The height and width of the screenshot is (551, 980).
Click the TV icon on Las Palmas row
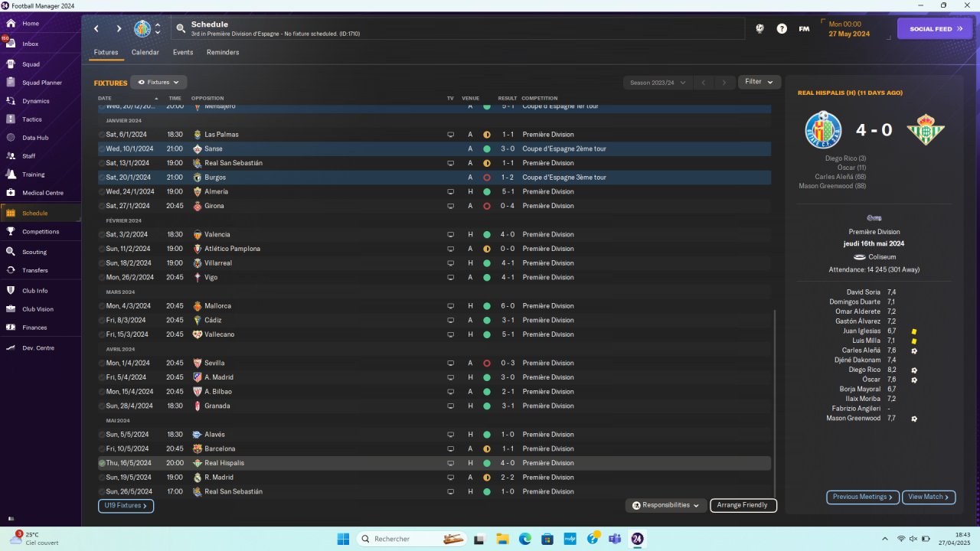click(451, 135)
